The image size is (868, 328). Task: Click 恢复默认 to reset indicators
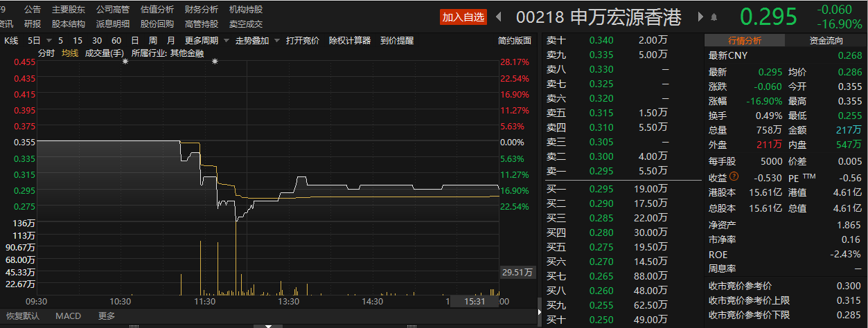(x=22, y=316)
